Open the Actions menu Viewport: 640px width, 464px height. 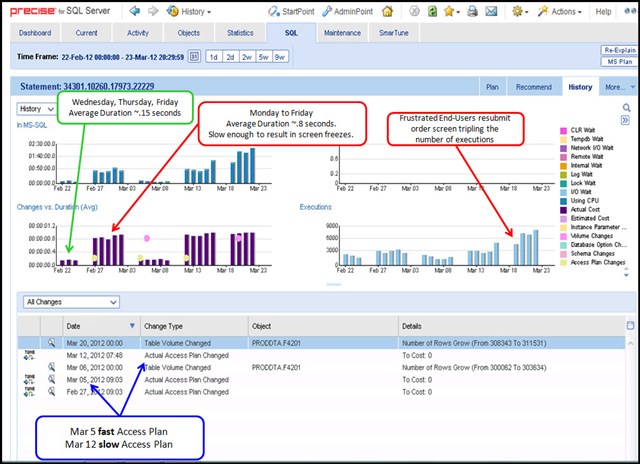tap(559, 11)
